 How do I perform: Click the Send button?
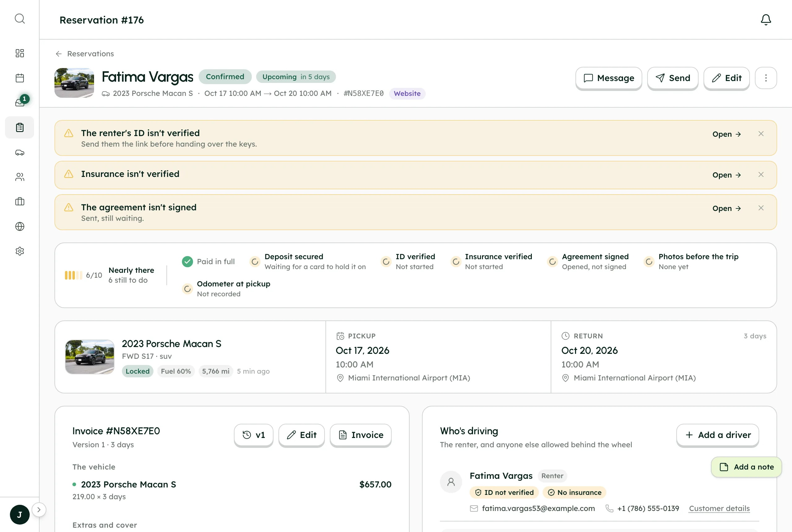click(673, 78)
